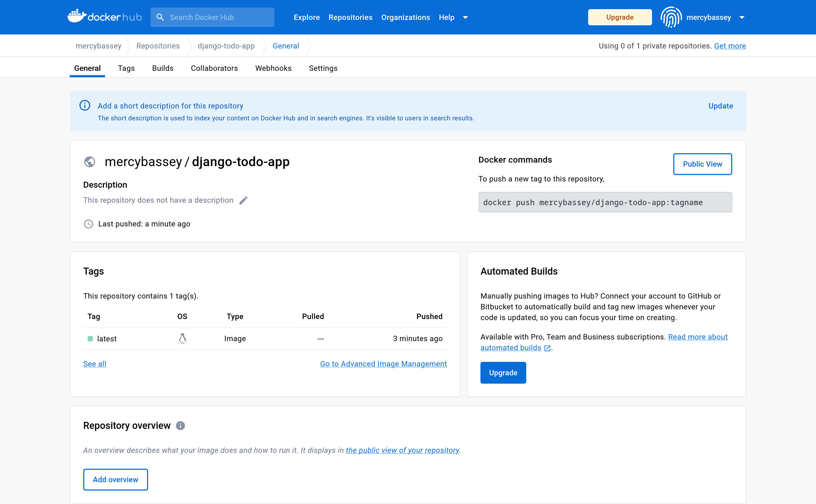Click the yellow Upgrade button in header
Screen dimensions: 816x504
(x=620, y=17)
